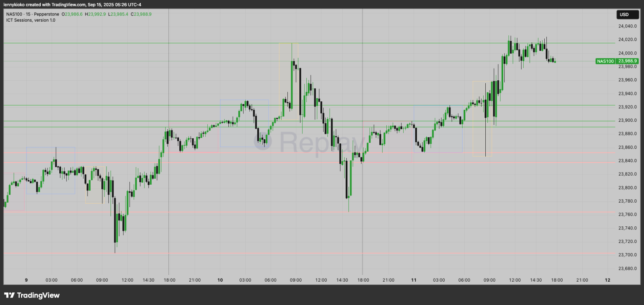Screen dimensions: 644x305
Task: Click the 24,040.0 price scale label
Action: point(627,26)
